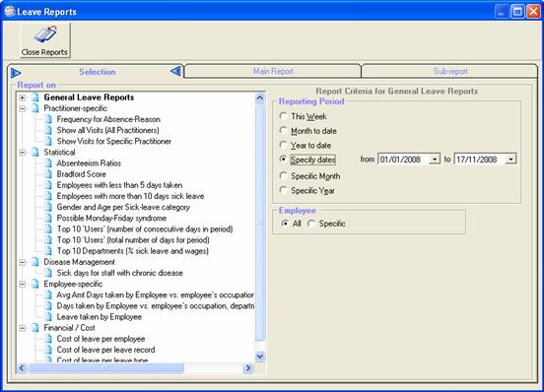Choose the Specific Month option
This screenshot has height=392, width=544.
[x=284, y=176]
